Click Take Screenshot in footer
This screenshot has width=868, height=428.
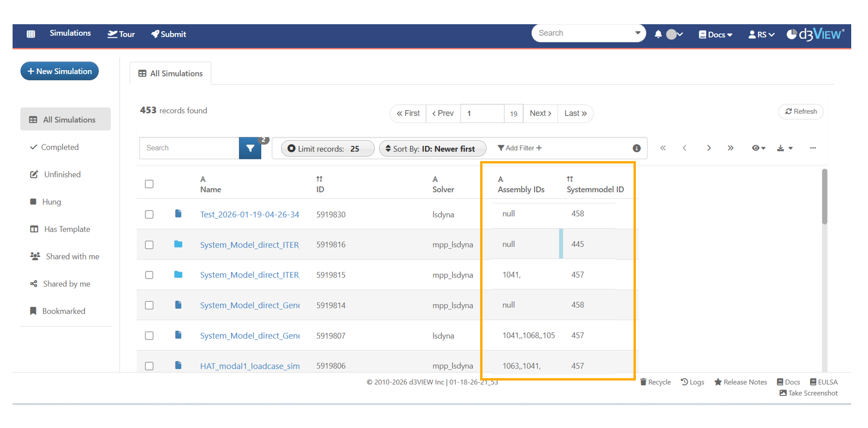(808, 393)
